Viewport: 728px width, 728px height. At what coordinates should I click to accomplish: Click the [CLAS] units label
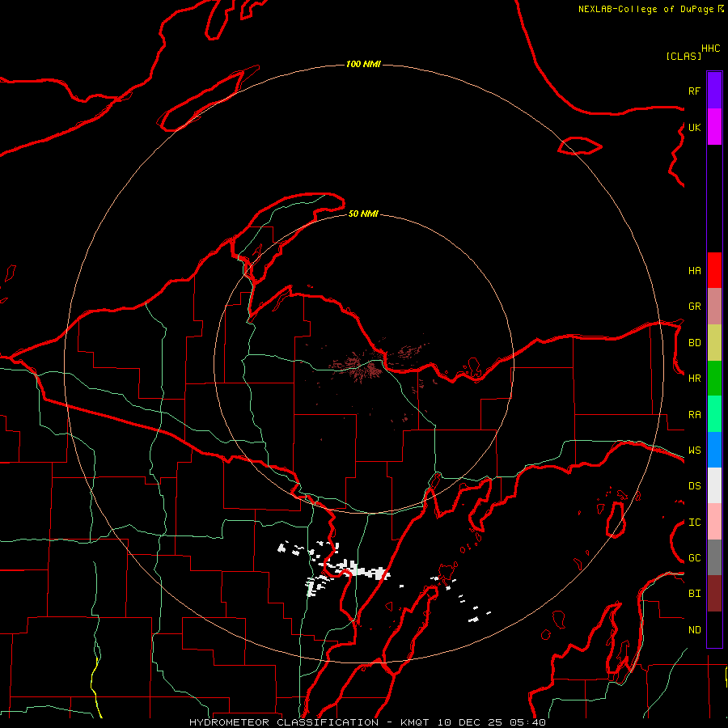pyautogui.click(x=684, y=56)
